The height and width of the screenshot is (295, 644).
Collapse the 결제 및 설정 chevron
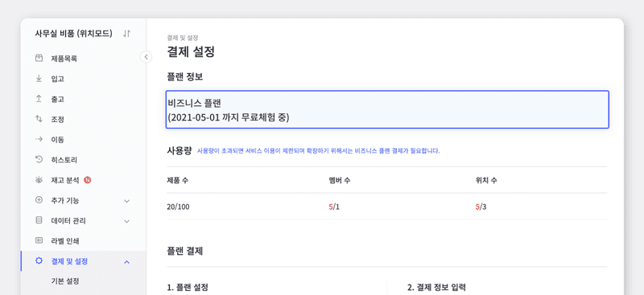(x=127, y=262)
